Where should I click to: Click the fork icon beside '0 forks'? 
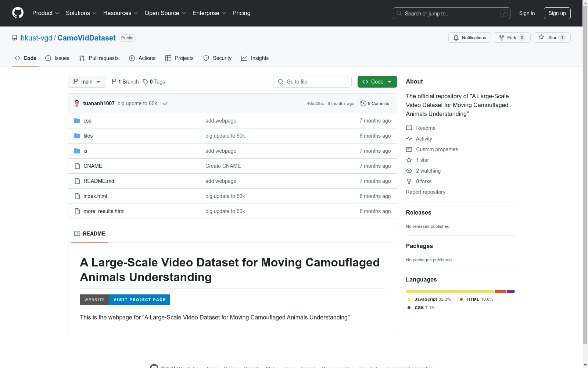click(409, 181)
